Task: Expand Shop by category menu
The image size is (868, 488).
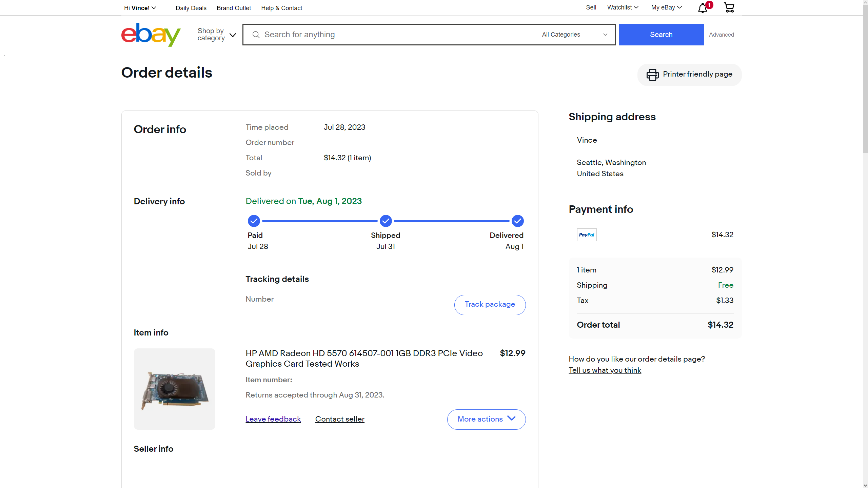Action: click(217, 35)
